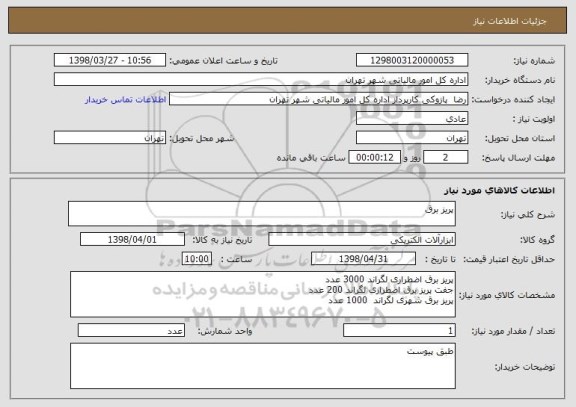Select the واحد شمارش field showing عدد
Screen dimensions: 576x407
(131, 330)
